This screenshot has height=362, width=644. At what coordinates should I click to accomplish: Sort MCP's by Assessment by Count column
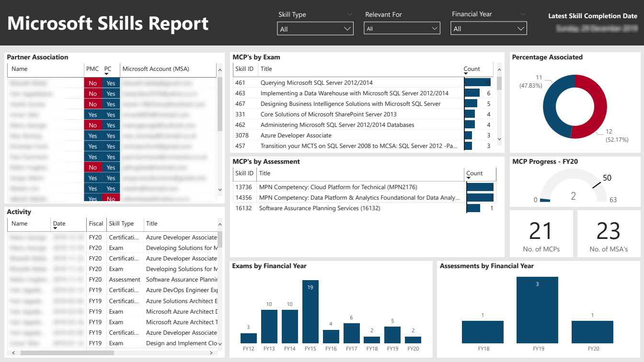[474, 173]
